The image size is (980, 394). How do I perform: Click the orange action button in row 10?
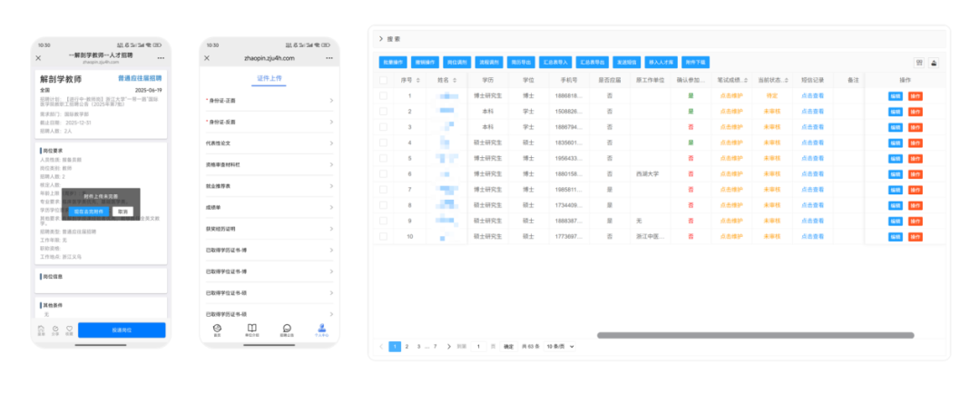point(915,236)
